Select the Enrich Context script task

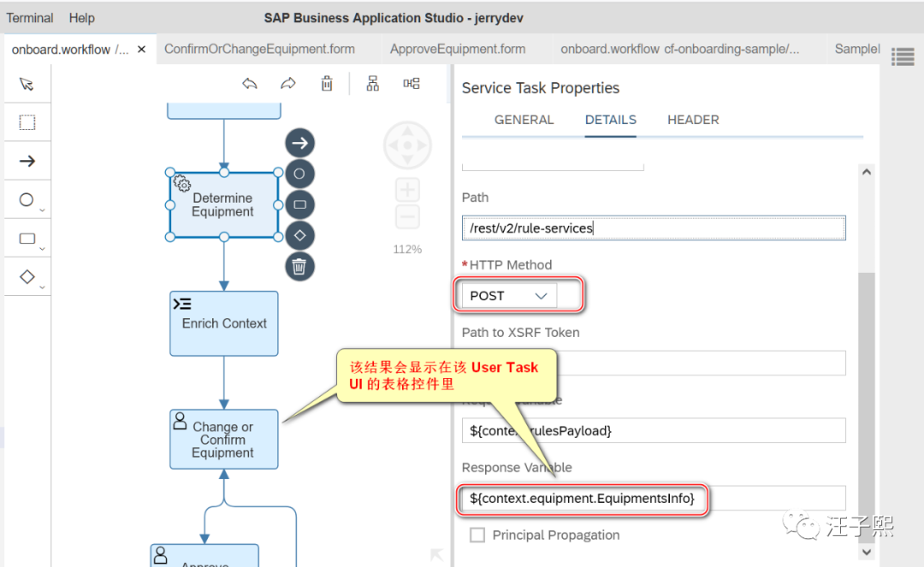(x=224, y=323)
